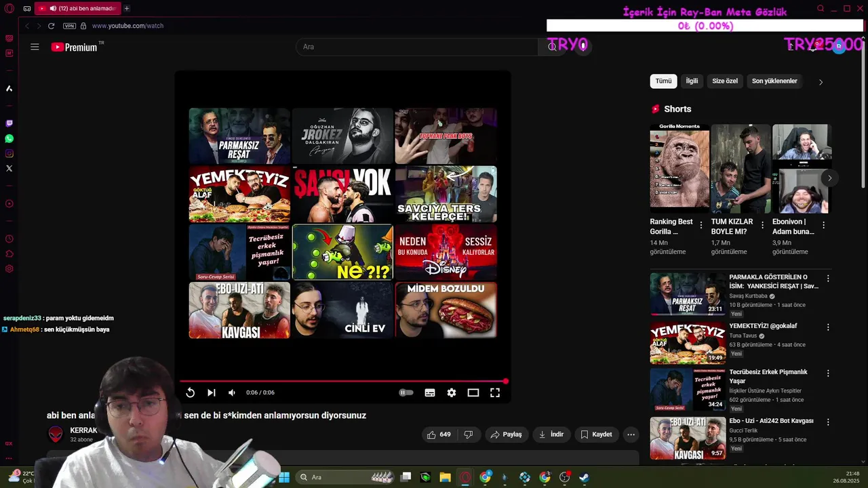Seek on the red video progress bar
The width and height of the screenshot is (868, 488).
tap(342, 382)
